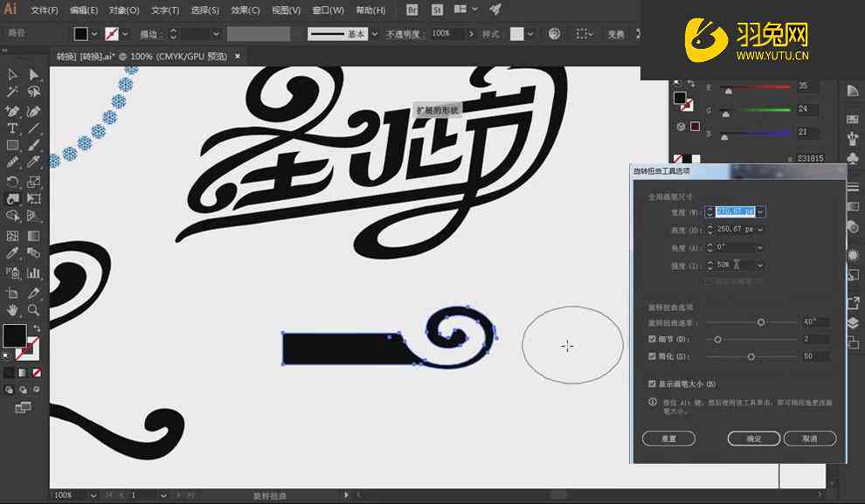The width and height of the screenshot is (865, 504).
Task: Adjust the 细节 detail slider handle
Action: [717, 340]
